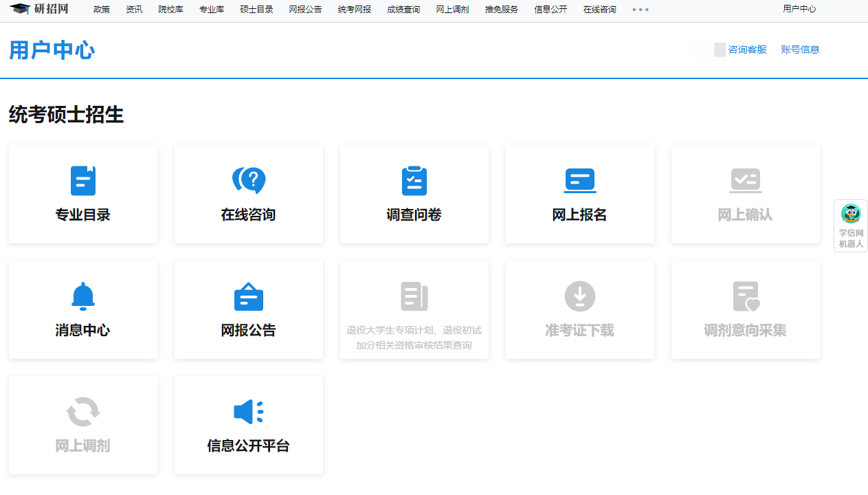Click the 网报公告 briefcase icon

[x=249, y=297]
